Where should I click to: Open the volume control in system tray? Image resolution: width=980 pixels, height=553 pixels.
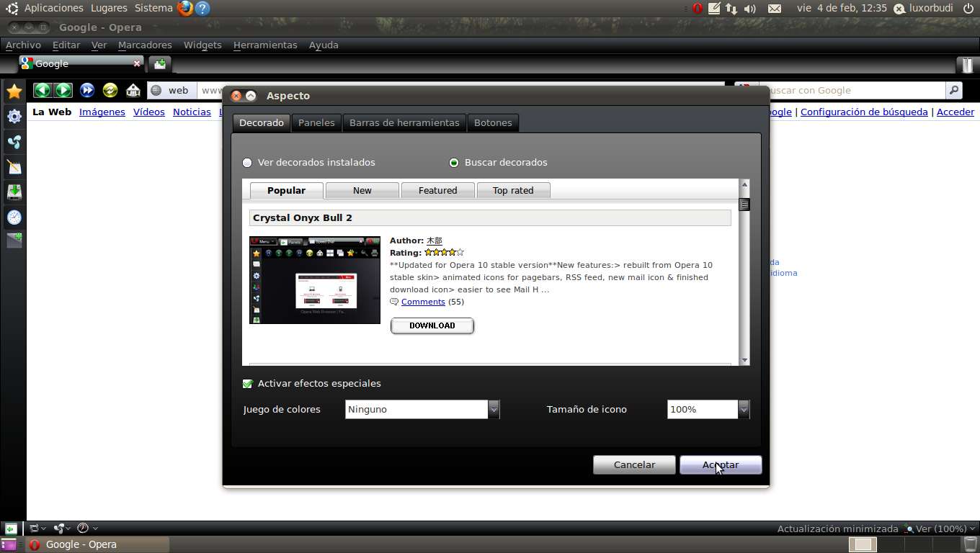coord(750,8)
